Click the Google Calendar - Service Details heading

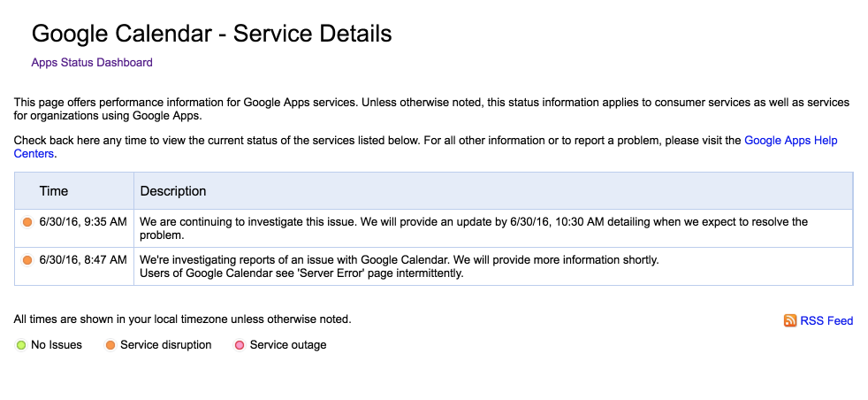212,35
